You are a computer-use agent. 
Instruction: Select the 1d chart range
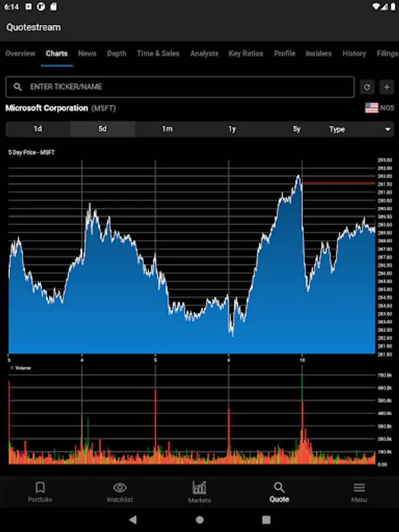pyautogui.click(x=38, y=129)
